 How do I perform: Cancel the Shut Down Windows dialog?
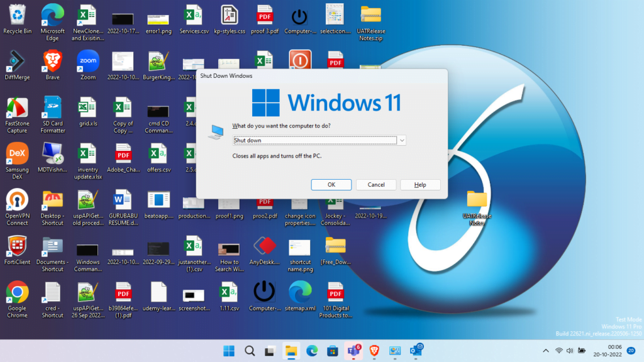pyautogui.click(x=376, y=185)
